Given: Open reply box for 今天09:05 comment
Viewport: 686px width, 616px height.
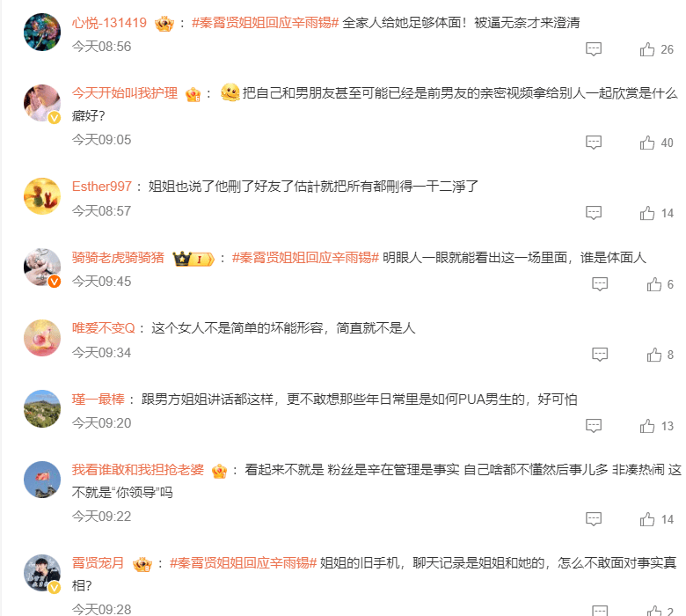Looking at the screenshot, I should pyautogui.click(x=594, y=143).
